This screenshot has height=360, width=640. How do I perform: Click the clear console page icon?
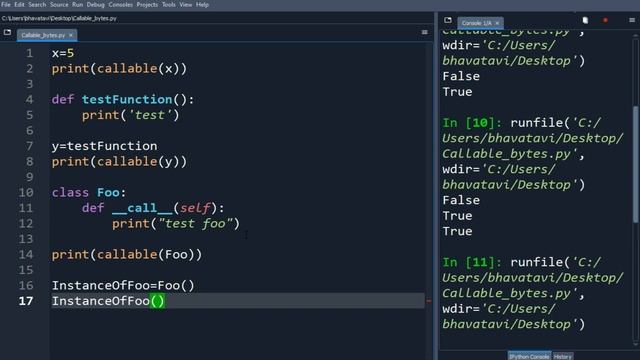585,20
